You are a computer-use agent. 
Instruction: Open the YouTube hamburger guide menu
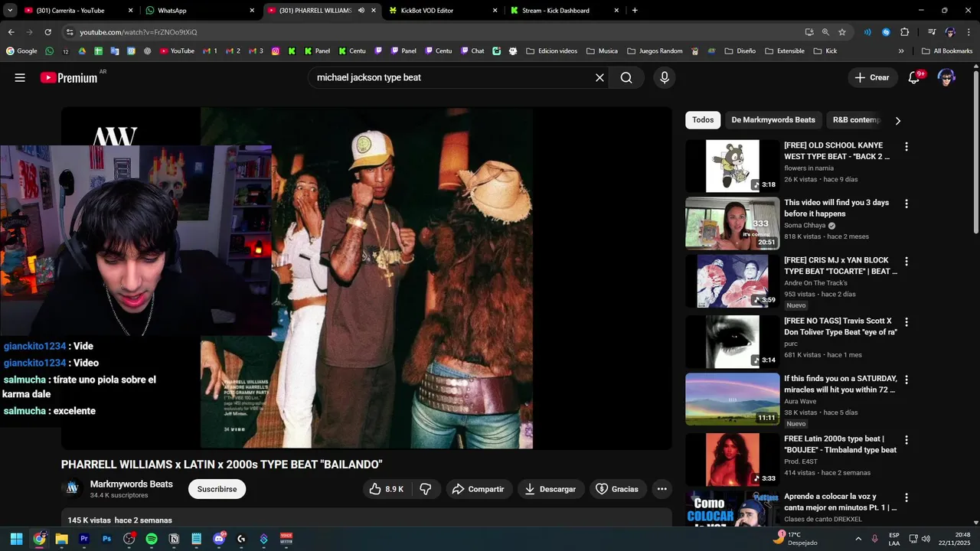[20, 77]
